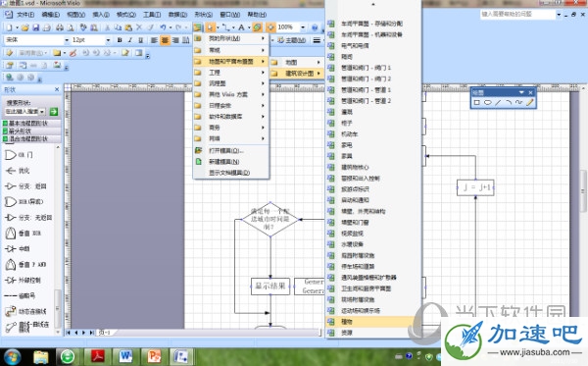Open the 工具(T) menu
The image size is (588, 366).
click(152, 15)
